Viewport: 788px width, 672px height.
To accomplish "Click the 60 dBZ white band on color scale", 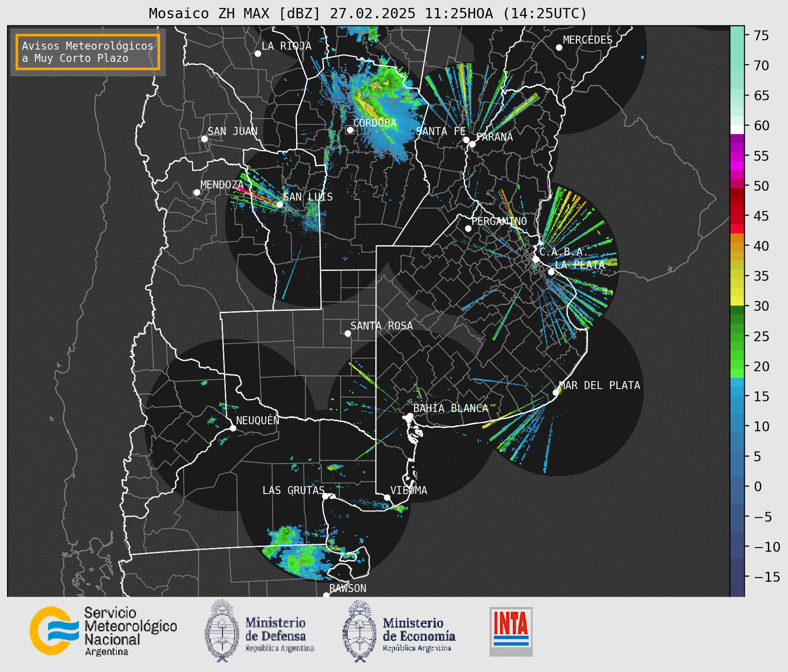I will click(737, 129).
